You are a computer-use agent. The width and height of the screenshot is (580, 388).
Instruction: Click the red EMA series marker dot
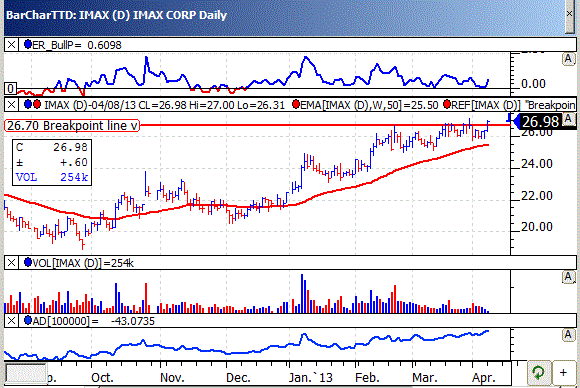(x=296, y=105)
